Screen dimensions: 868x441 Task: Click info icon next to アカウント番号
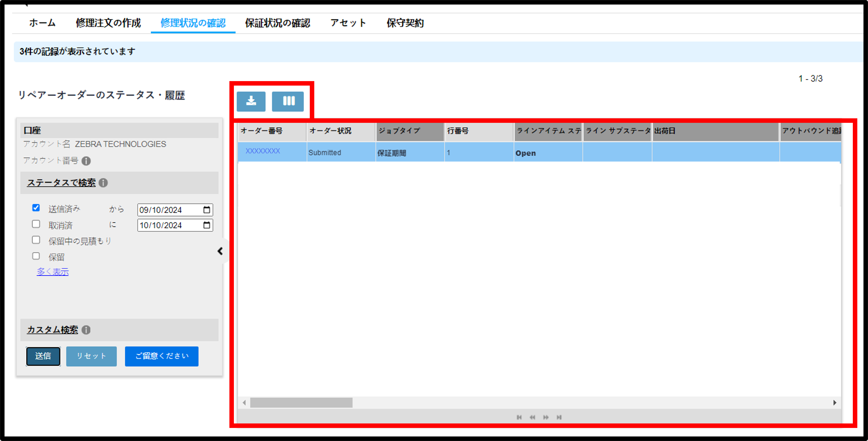[x=86, y=161]
